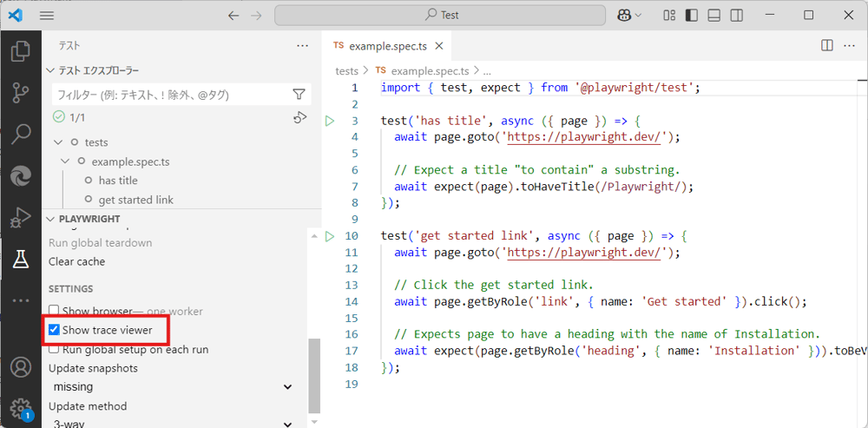Open the Explorer view in activity bar
The width and height of the screenshot is (868, 428).
point(21,51)
